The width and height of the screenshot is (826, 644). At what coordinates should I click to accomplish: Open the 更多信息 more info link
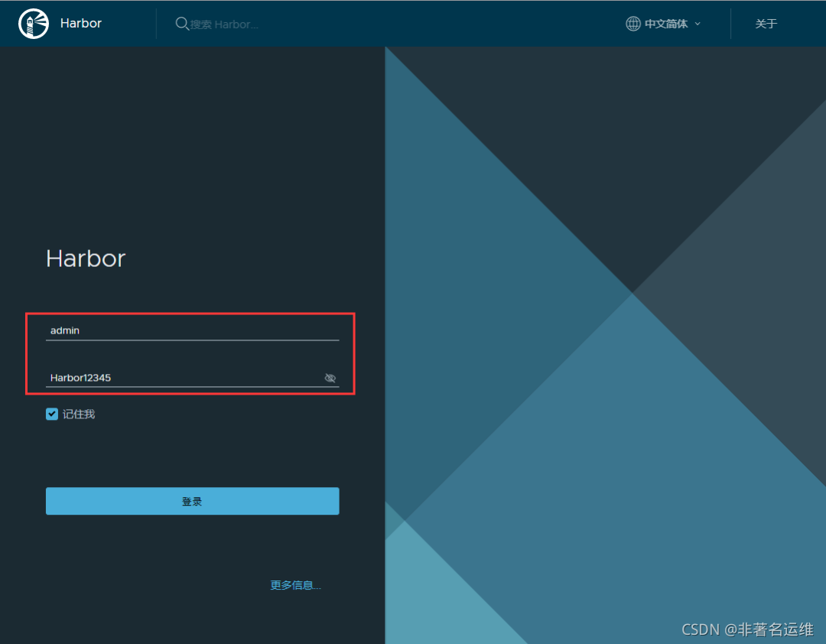pyautogui.click(x=295, y=585)
